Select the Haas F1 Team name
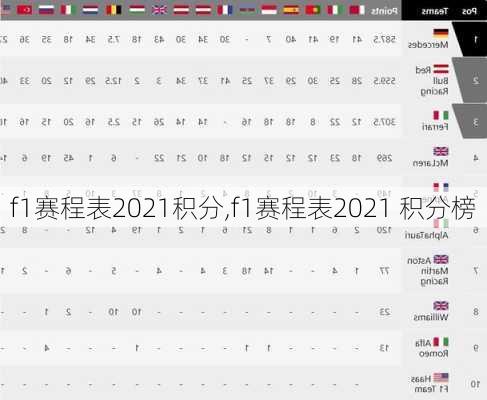 [x=430, y=384]
